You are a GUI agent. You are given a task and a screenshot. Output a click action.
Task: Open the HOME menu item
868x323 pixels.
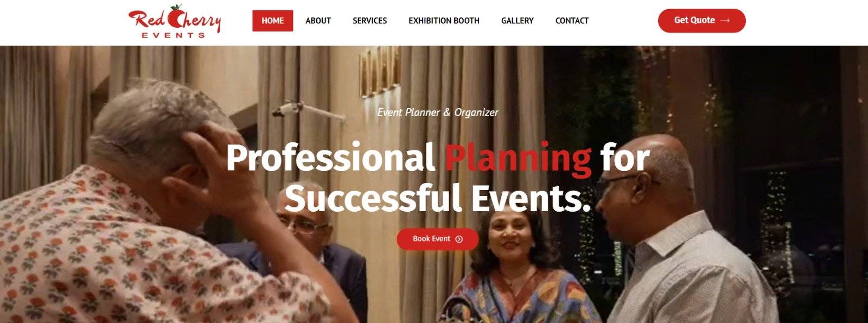272,21
